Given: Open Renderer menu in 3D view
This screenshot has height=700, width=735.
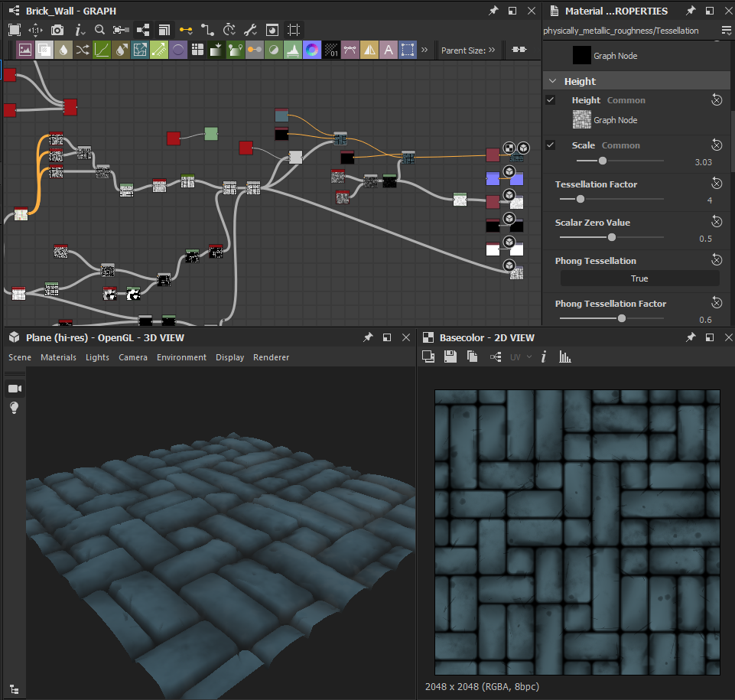Looking at the screenshot, I should (271, 357).
